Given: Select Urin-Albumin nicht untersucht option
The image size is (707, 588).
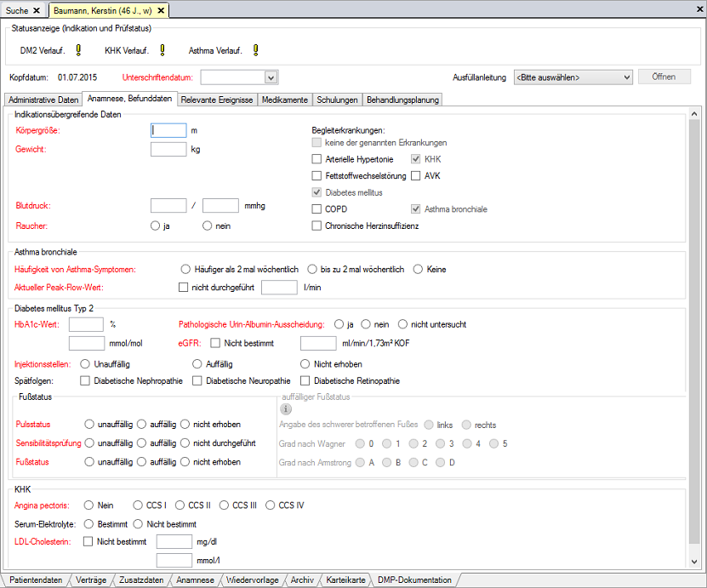Looking at the screenshot, I should [402, 324].
